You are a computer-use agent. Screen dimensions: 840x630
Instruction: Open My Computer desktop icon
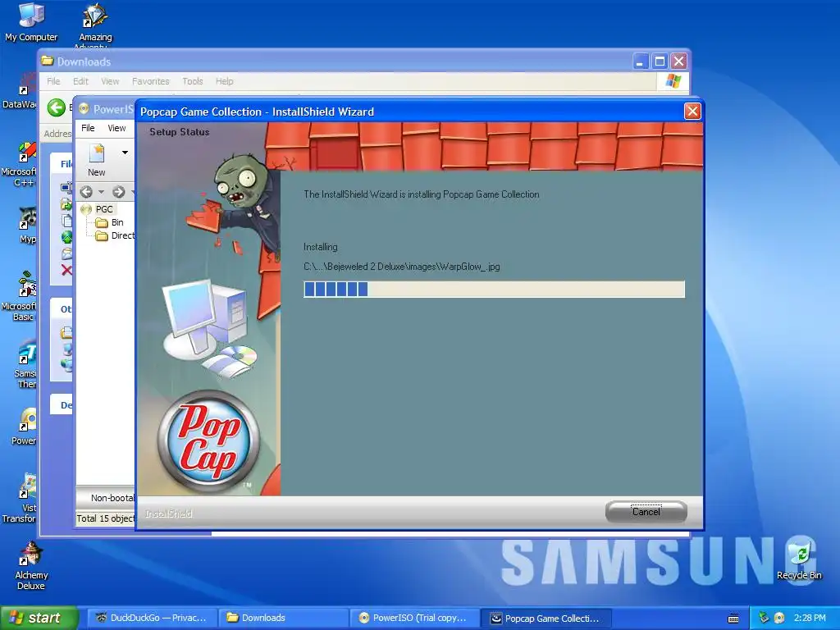coord(31,22)
